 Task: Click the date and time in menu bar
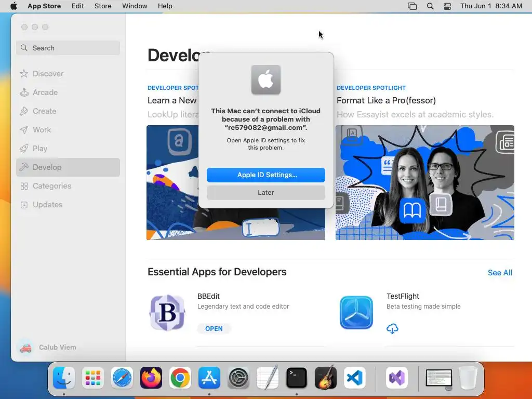491,6
